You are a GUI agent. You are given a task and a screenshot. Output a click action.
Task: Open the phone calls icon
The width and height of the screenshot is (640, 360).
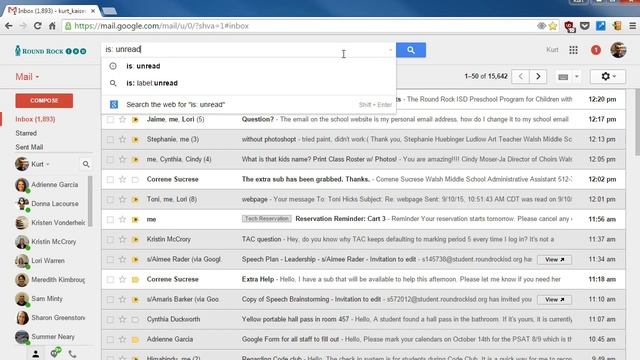click(x=72, y=354)
